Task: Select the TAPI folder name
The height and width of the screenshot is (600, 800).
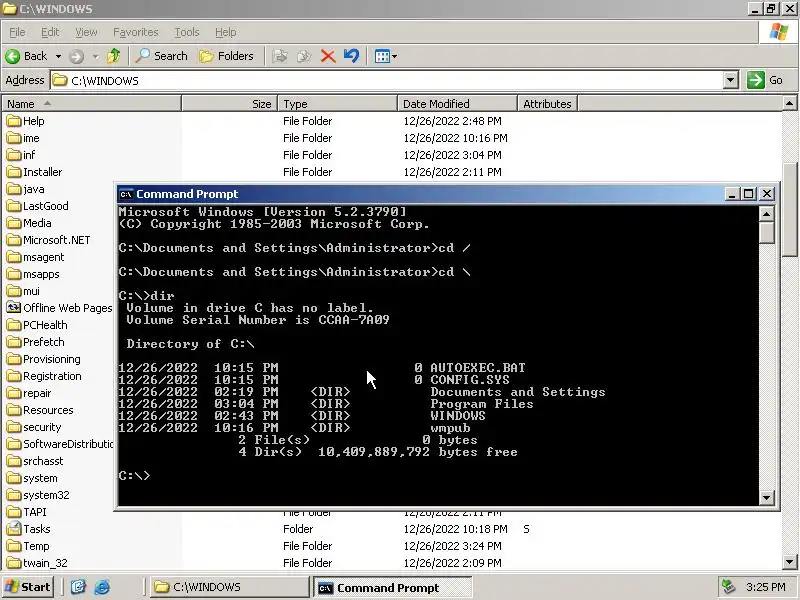Action: (x=35, y=512)
